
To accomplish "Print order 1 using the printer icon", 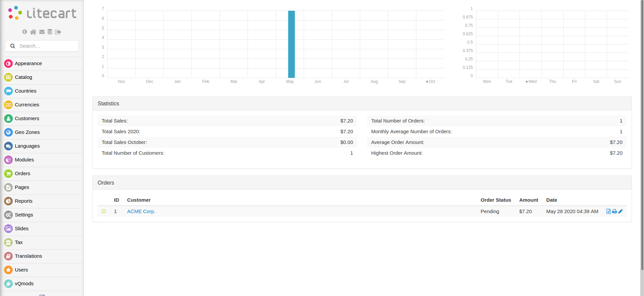I will tap(614, 211).
